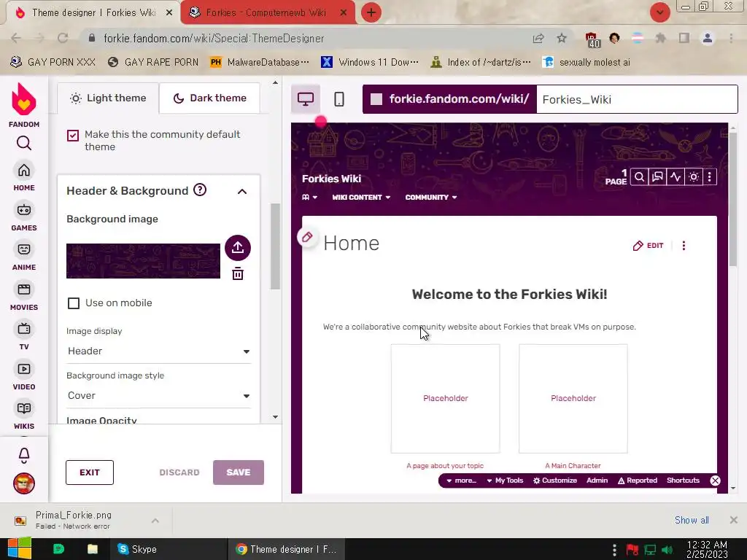Click the preview theme switch sun icon
This screenshot has height=560, width=747.
point(694,176)
